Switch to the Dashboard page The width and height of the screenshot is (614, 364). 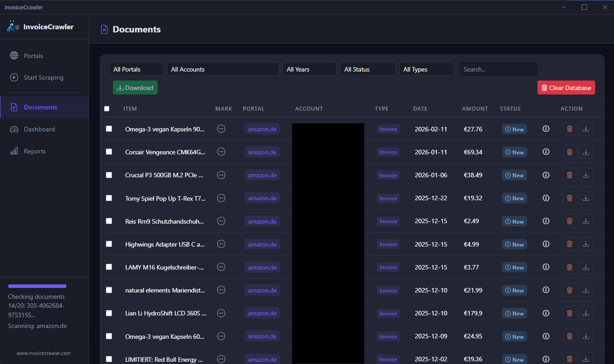(x=45, y=129)
